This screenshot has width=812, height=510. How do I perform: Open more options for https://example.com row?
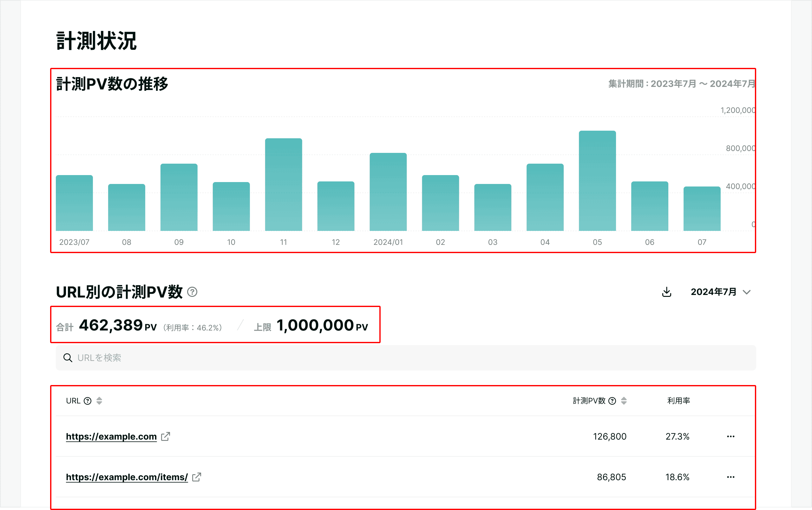tap(730, 436)
